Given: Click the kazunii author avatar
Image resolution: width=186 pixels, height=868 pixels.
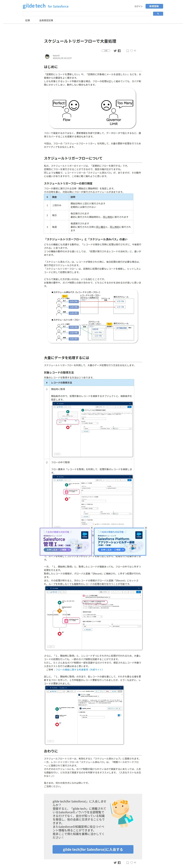Looking at the screenshot, I should pyautogui.click(x=47, y=57).
